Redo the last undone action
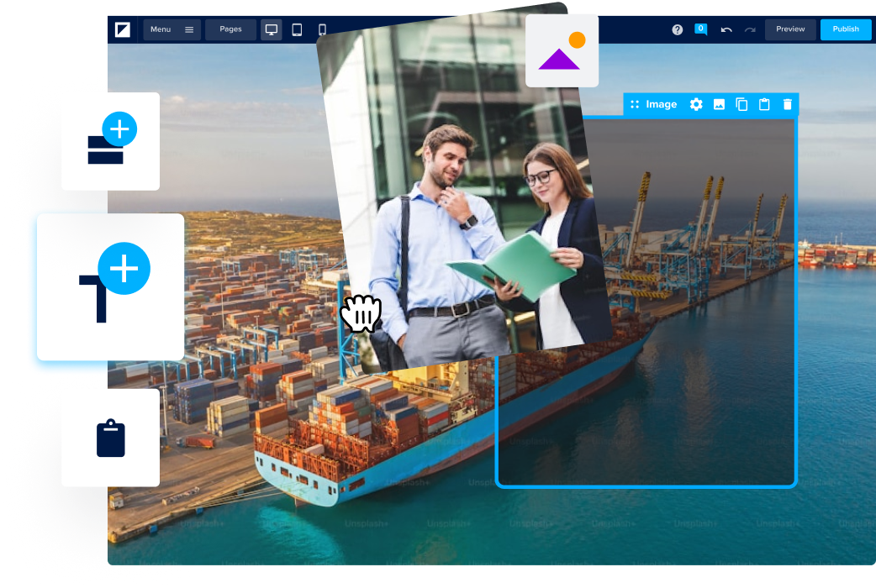The height and width of the screenshot is (588, 876). click(x=749, y=29)
